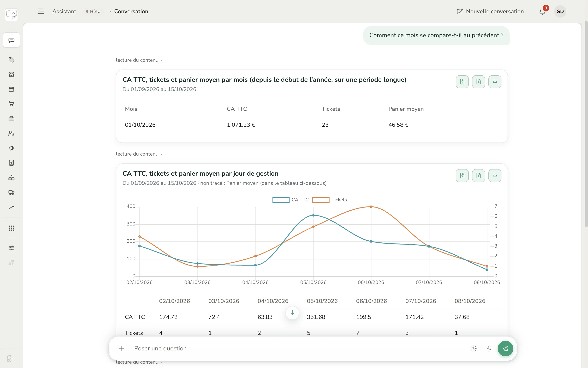Click the microphone voice input icon
The image size is (588, 368).
tap(489, 349)
